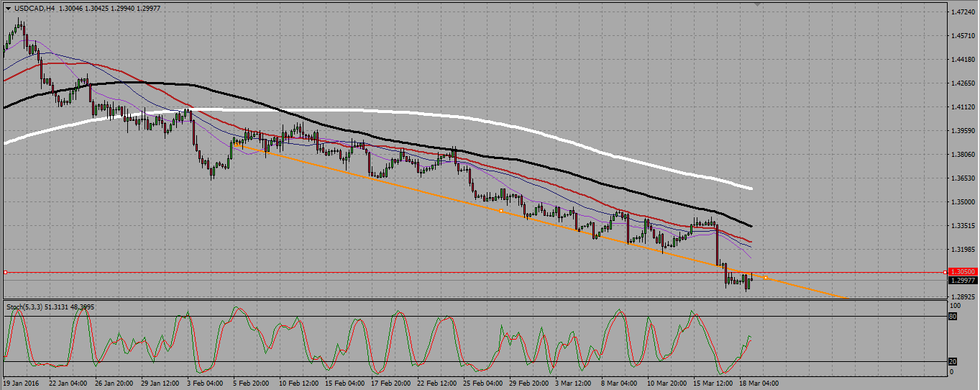The height and width of the screenshot is (390, 980).
Task: Click the 5 Feb 20:00 time label
Action: (x=252, y=383)
